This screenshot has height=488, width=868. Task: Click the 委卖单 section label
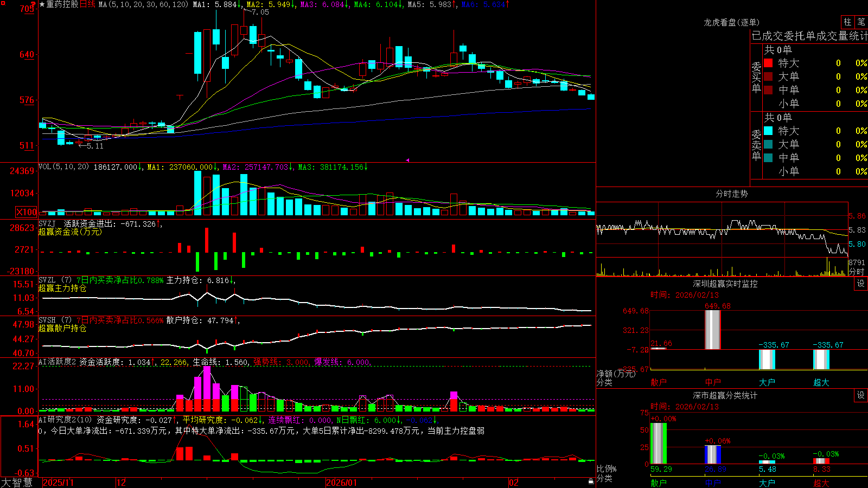click(x=756, y=145)
